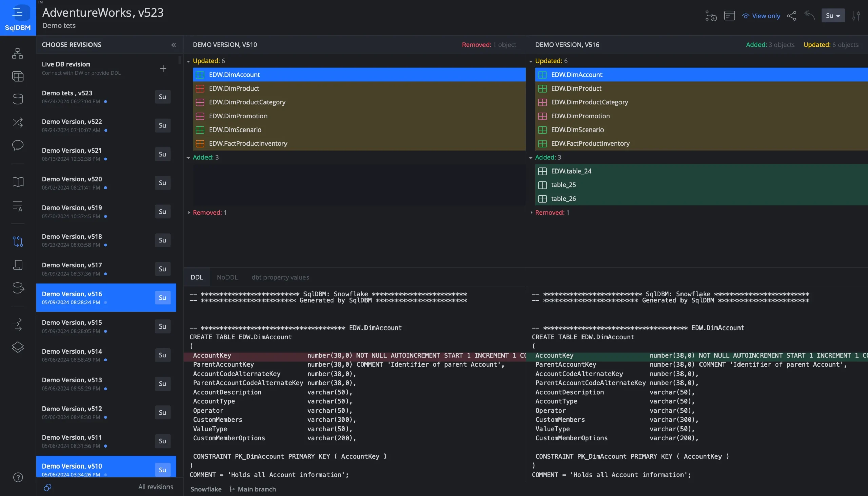Screen dimensions: 868x496
Task: Open the reverse engineering database-arrow icon
Action: pyautogui.click(x=18, y=288)
